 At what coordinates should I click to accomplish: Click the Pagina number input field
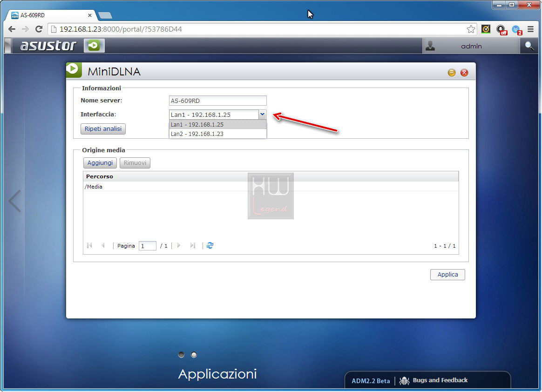click(x=148, y=246)
